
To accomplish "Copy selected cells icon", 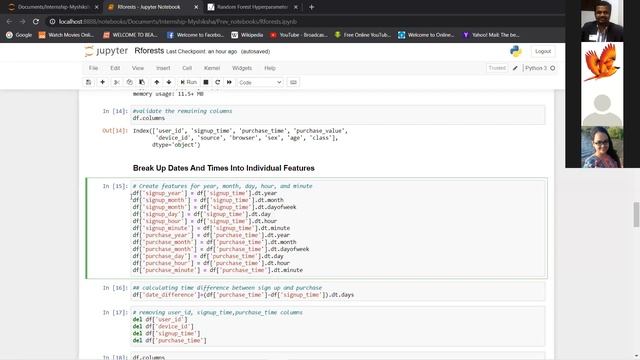I will (129, 82).
